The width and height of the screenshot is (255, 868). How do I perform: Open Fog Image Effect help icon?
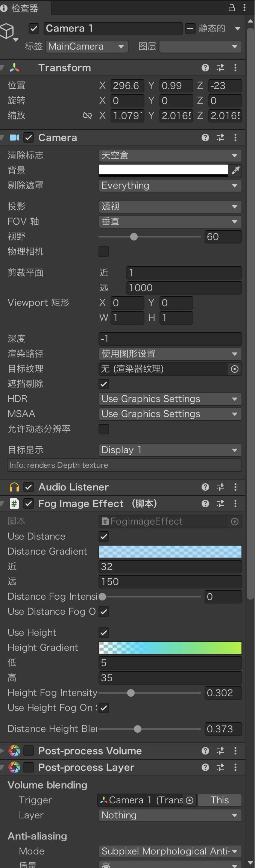point(205,504)
